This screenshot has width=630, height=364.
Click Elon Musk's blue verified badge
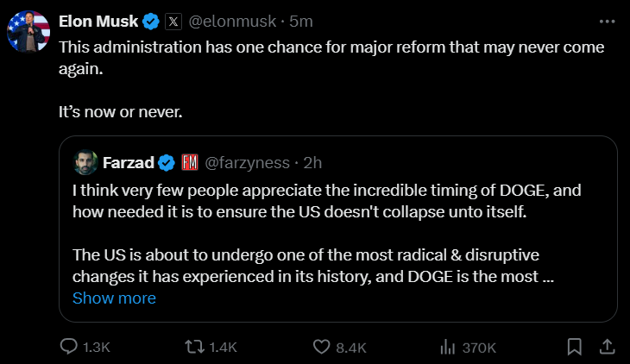(x=150, y=21)
